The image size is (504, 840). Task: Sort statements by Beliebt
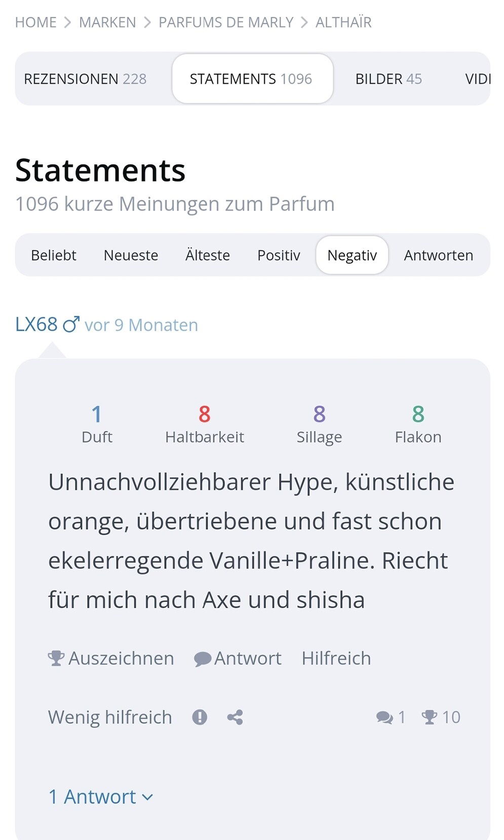coord(54,255)
